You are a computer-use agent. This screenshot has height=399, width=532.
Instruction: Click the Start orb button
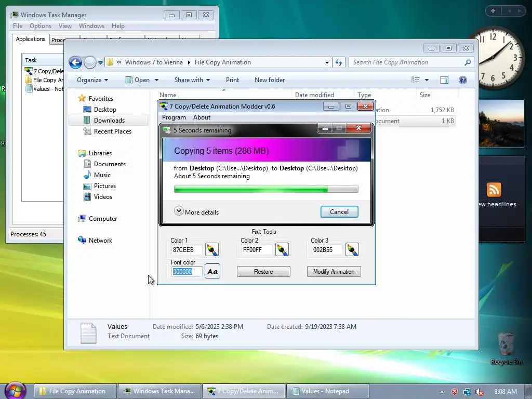(x=16, y=390)
